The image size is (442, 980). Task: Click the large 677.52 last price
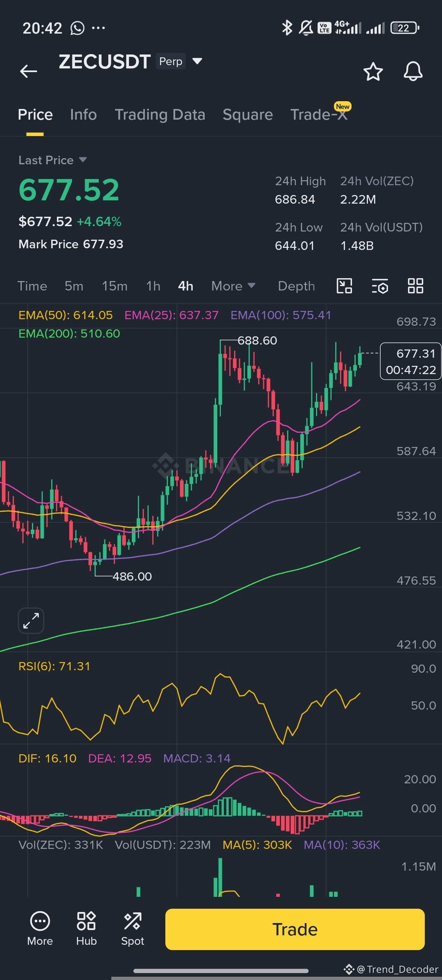point(69,190)
